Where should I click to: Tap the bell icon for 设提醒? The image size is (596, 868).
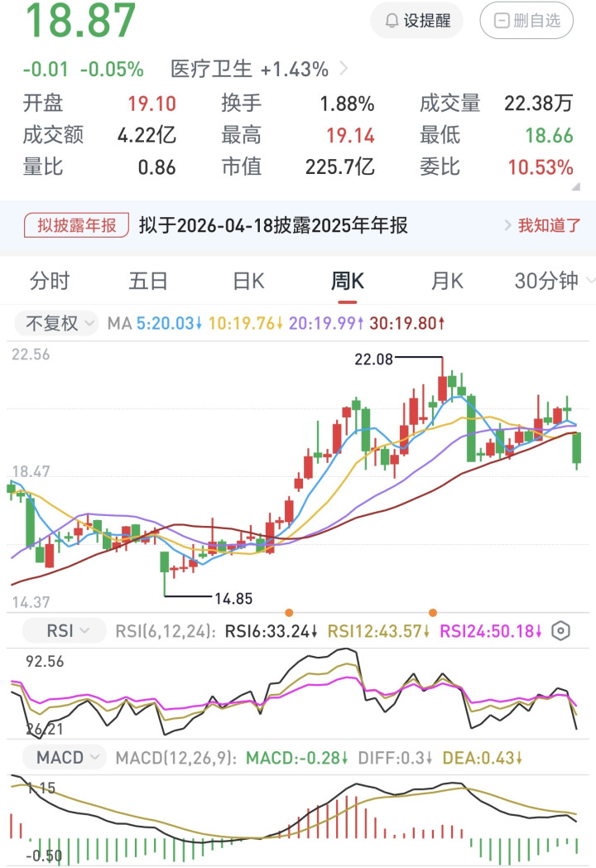[391, 21]
